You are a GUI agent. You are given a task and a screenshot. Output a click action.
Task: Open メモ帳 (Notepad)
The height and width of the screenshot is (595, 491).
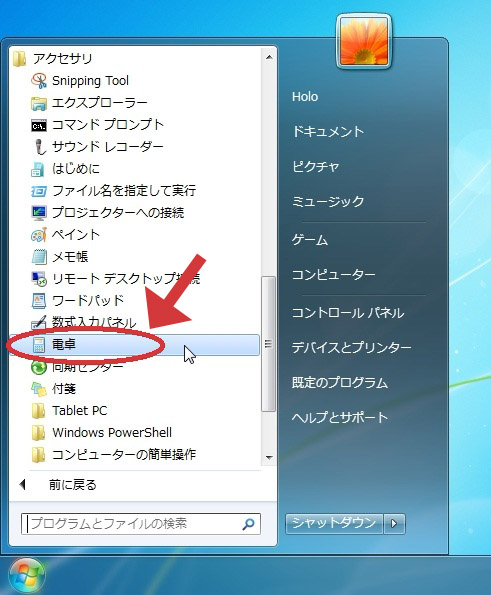pyautogui.click(x=70, y=257)
